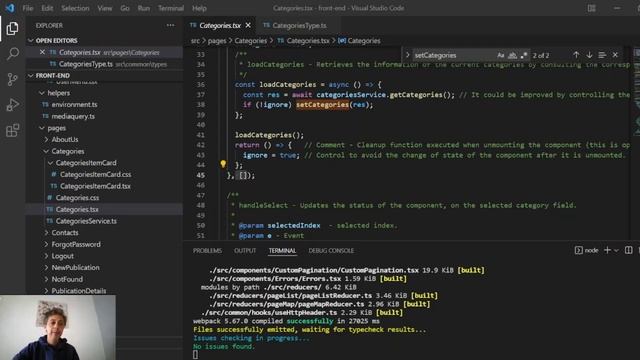The image size is (640, 360).
Task: Open the terminal launch profile dropdown
Action: (616, 250)
